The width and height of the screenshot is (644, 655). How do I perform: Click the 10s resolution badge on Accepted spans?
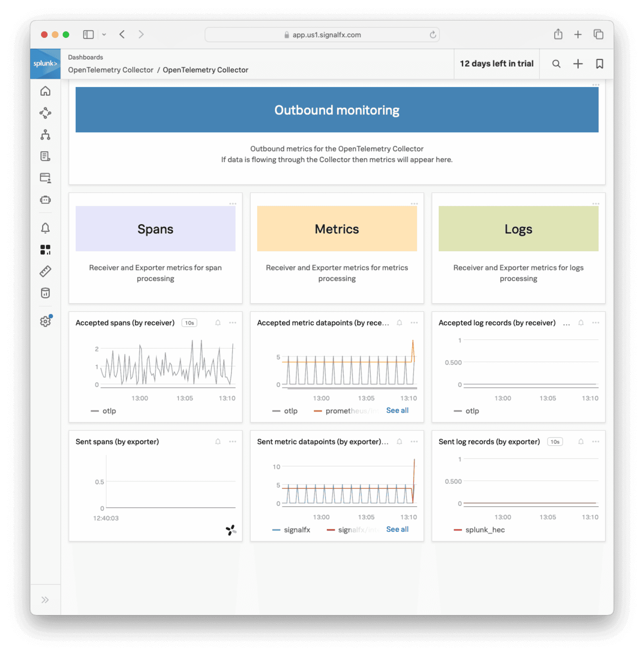point(190,323)
